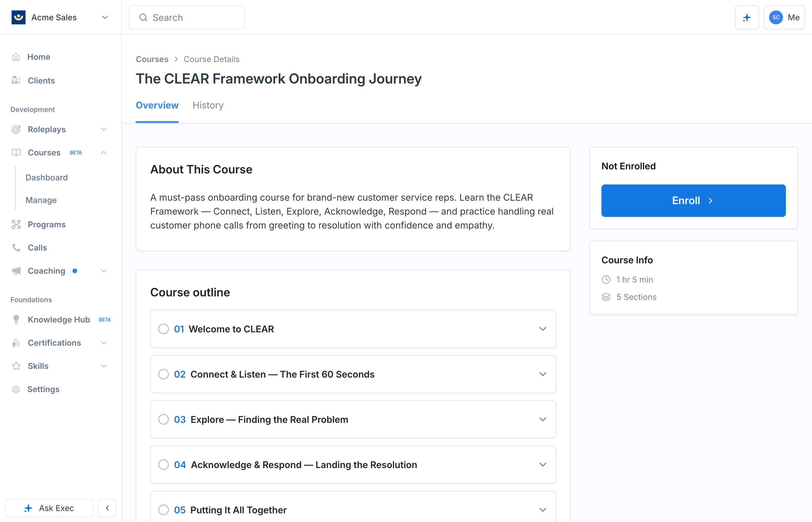The image size is (812, 522).
Task: Click the Welcome to CLEAR title
Action: pyautogui.click(x=231, y=329)
